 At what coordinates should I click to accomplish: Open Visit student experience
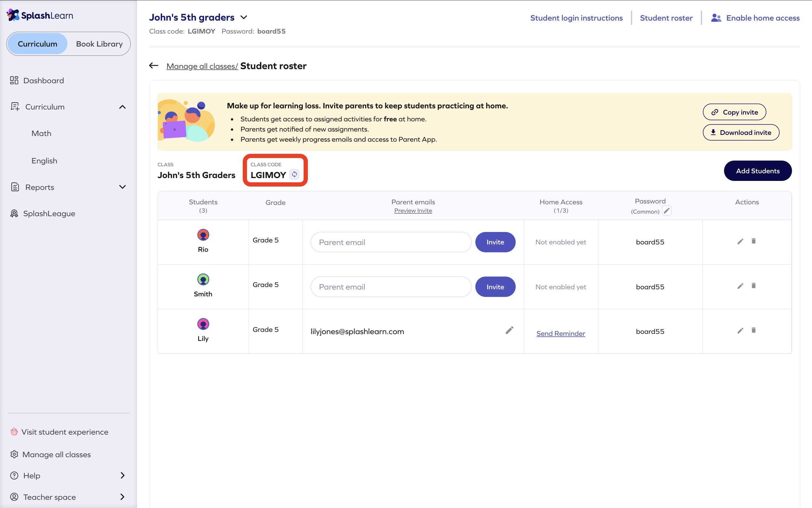[x=65, y=432]
